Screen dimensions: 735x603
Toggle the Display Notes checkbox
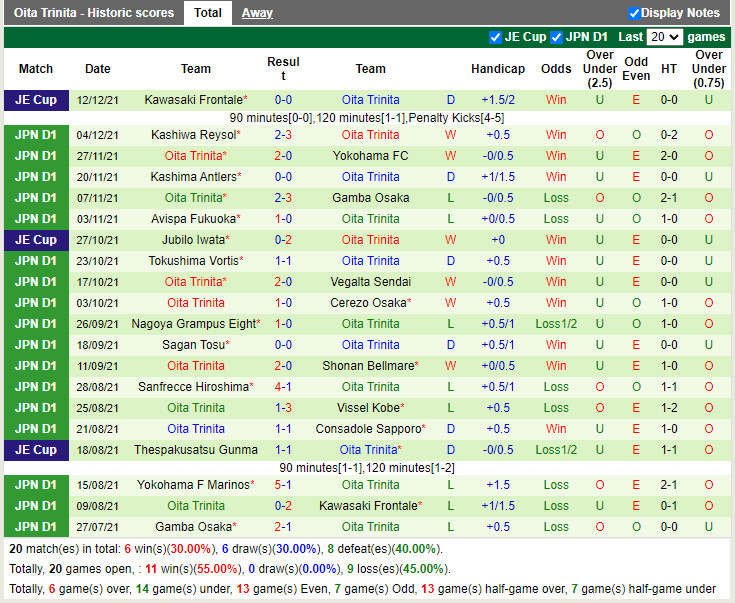coord(634,13)
